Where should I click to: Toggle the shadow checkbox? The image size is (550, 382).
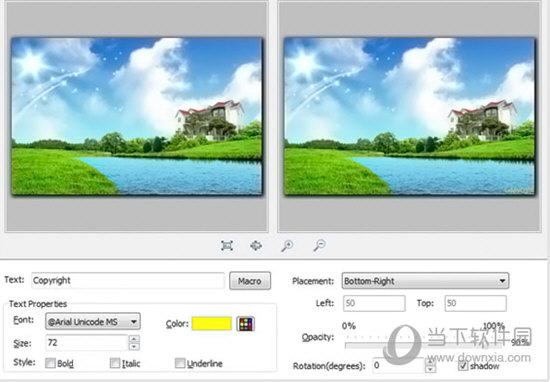pos(463,366)
